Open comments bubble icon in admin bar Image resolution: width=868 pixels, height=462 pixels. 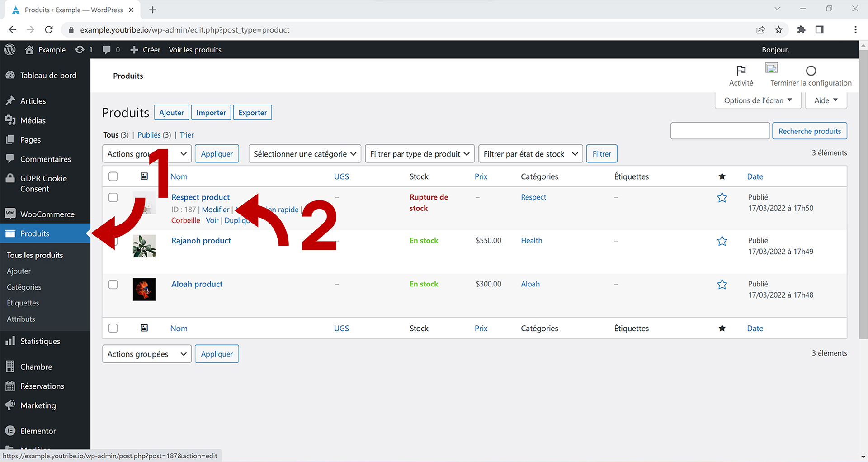point(107,50)
